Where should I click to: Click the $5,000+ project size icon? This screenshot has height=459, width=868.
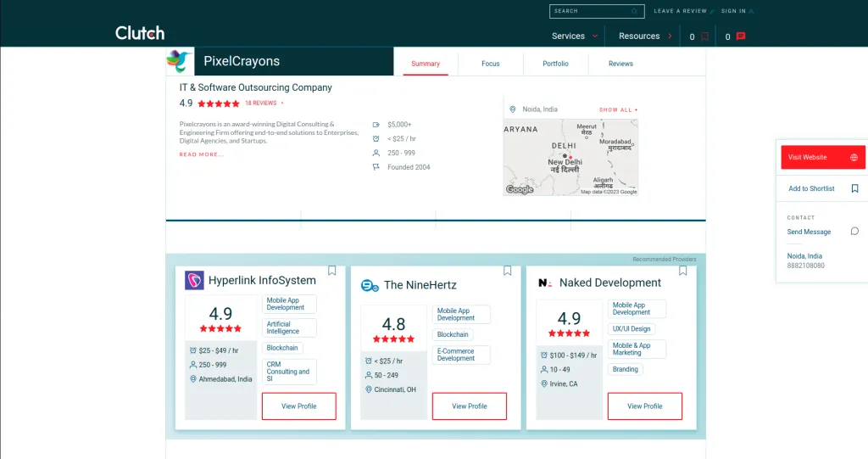pyautogui.click(x=376, y=125)
